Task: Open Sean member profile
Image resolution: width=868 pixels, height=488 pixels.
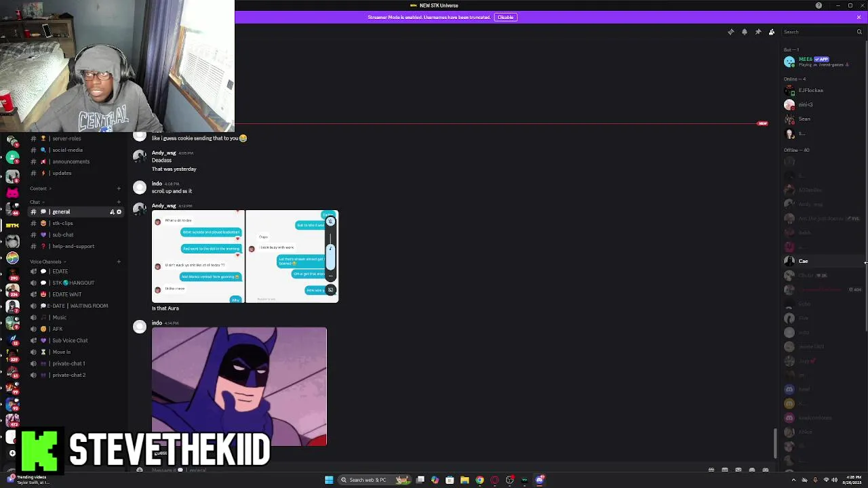Action: 822,119
